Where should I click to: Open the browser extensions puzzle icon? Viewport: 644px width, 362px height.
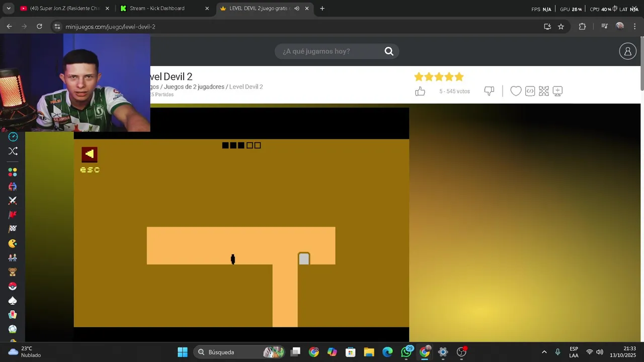[582, 27]
